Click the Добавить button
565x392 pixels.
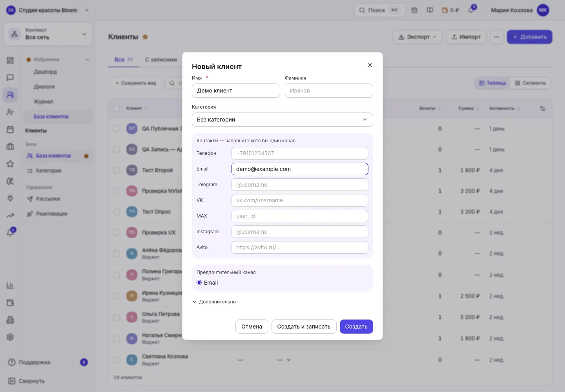click(530, 37)
